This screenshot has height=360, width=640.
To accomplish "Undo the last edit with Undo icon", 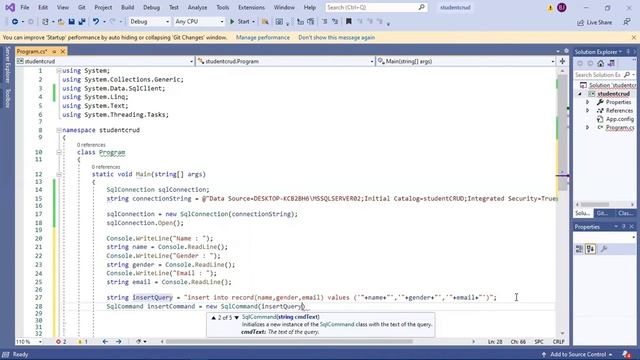I will pos(96,22).
